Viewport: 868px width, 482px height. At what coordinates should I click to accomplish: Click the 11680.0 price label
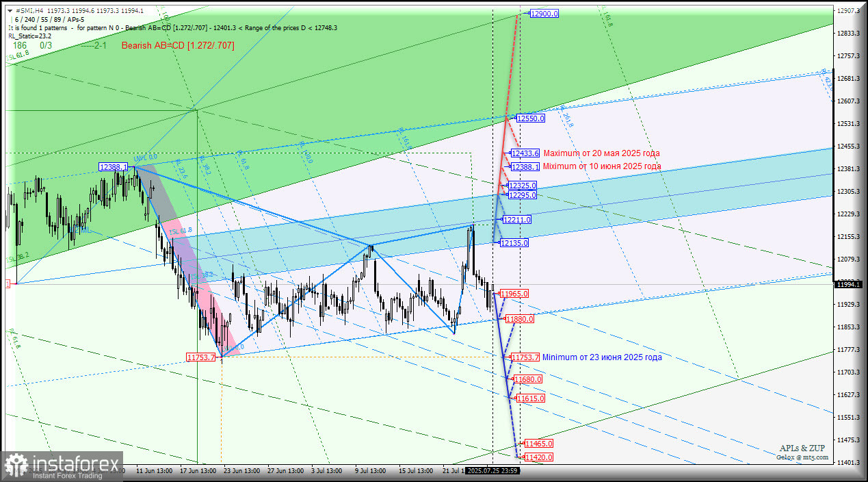tap(528, 379)
